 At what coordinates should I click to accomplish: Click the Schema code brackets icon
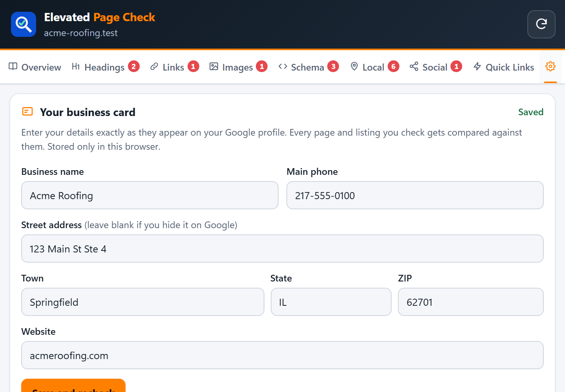[x=283, y=67]
